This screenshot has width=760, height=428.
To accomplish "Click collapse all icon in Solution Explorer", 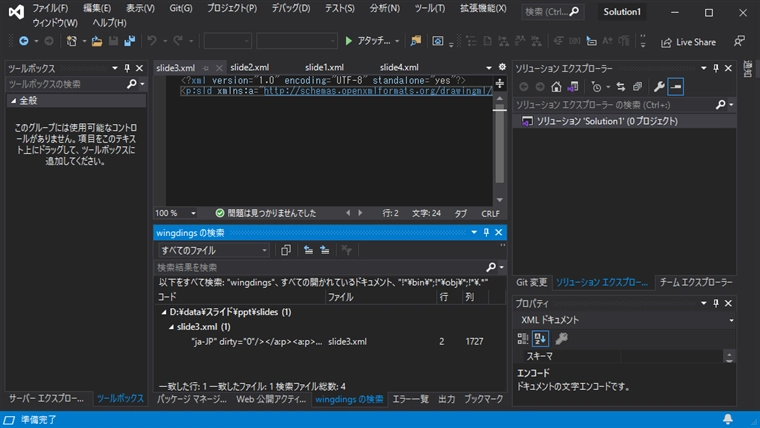I will tap(637, 87).
